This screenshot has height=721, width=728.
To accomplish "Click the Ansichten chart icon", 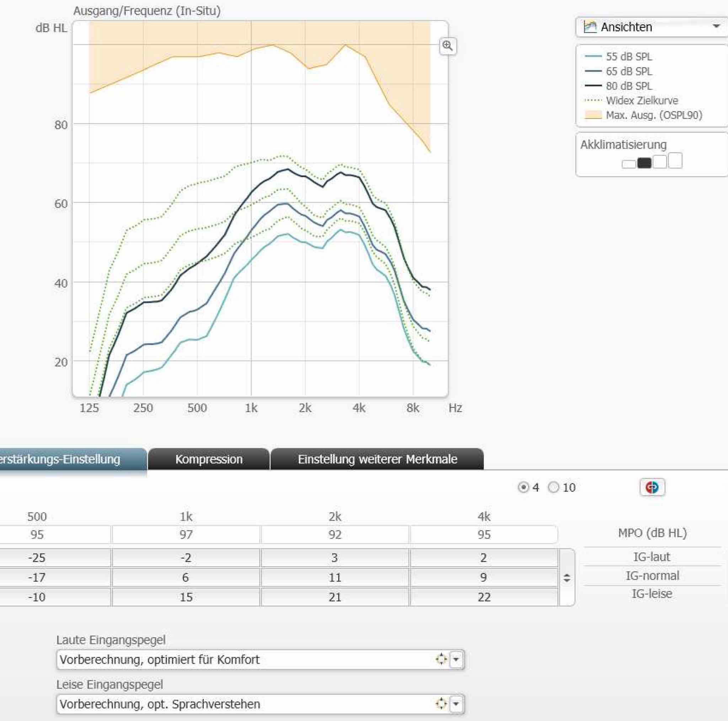I will [590, 27].
